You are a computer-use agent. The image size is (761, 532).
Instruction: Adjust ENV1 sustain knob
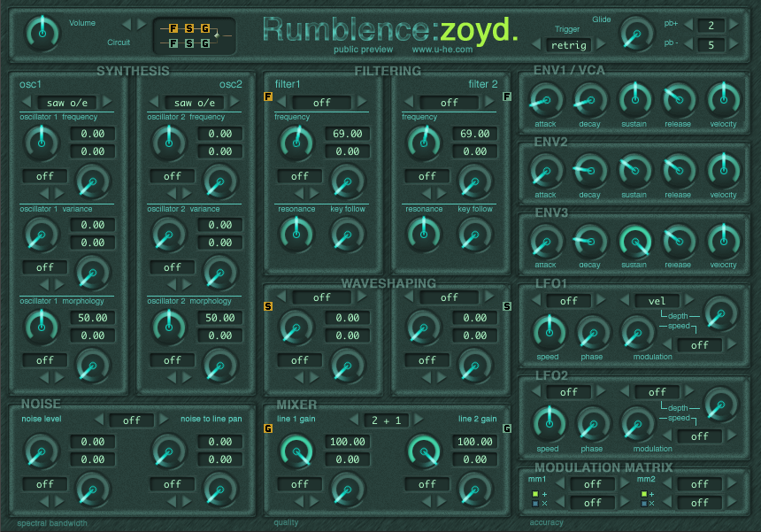coord(634,100)
